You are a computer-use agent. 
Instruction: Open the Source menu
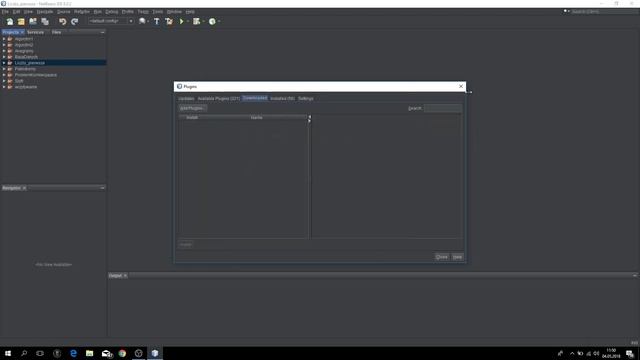pos(63,12)
